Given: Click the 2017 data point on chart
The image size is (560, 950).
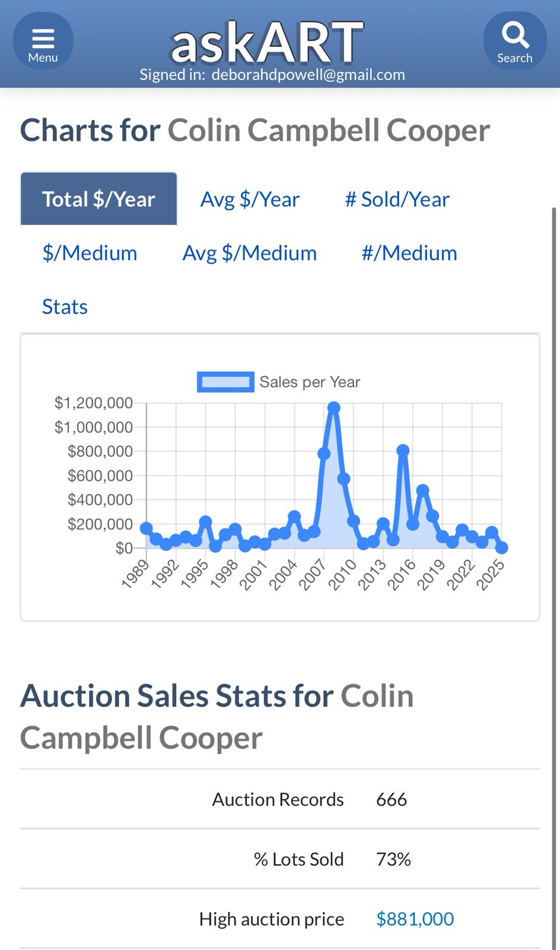Looking at the screenshot, I should click(x=422, y=490).
